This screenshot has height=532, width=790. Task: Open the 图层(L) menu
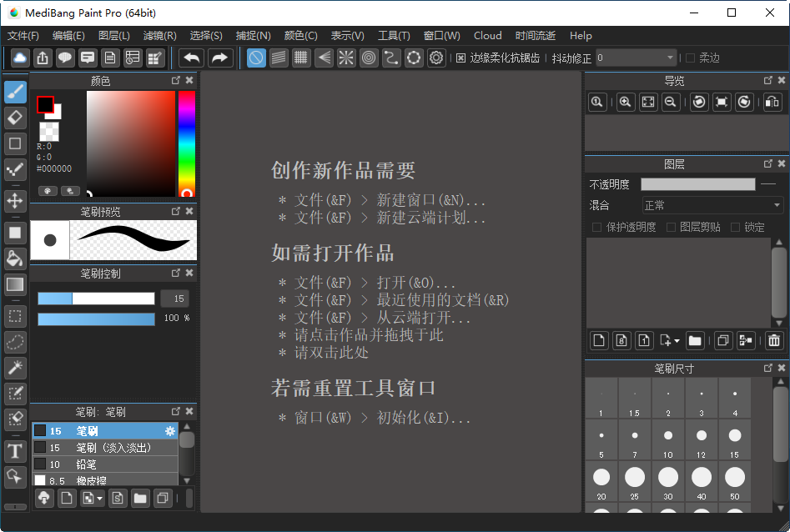coord(113,36)
